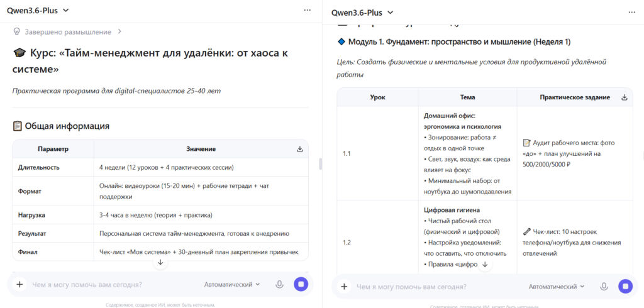Open 'Автоматический' mode dropdown in right window
Screen dimensions: 644x308
(557, 286)
